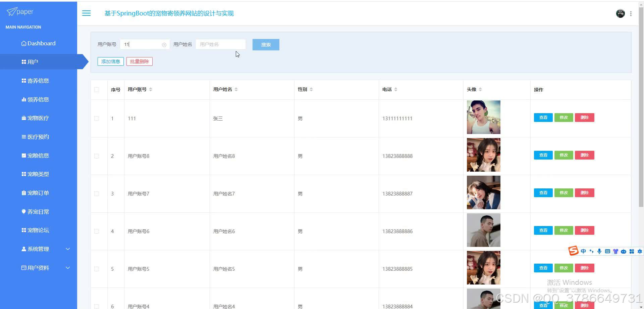Open the admin avatar in header

click(x=620, y=13)
